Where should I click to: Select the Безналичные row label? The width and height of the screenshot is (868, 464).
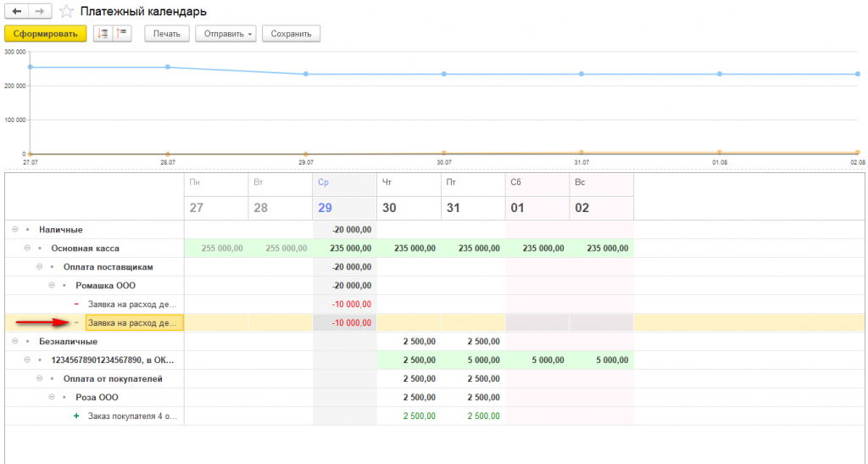pyautogui.click(x=68, y=342)
